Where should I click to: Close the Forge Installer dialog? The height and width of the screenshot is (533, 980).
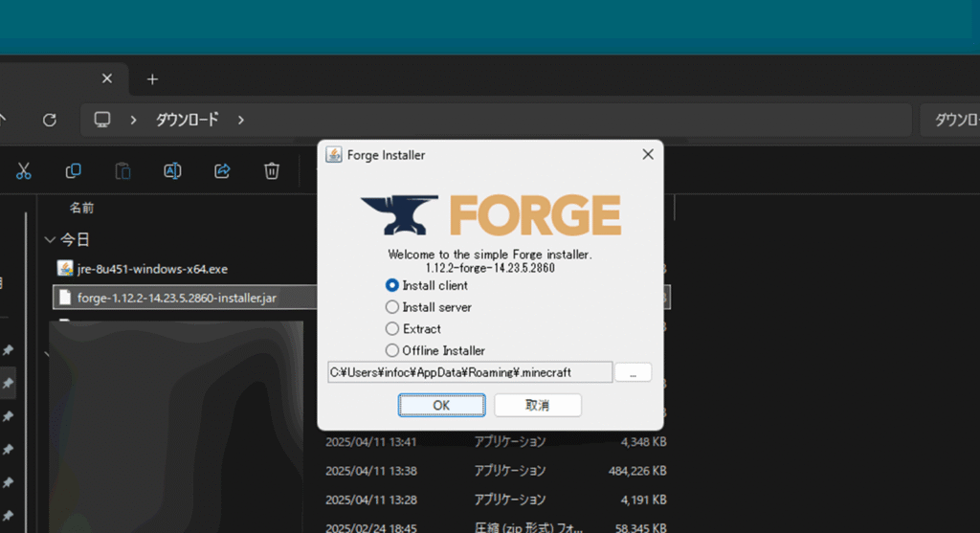[x=648, y=154]
